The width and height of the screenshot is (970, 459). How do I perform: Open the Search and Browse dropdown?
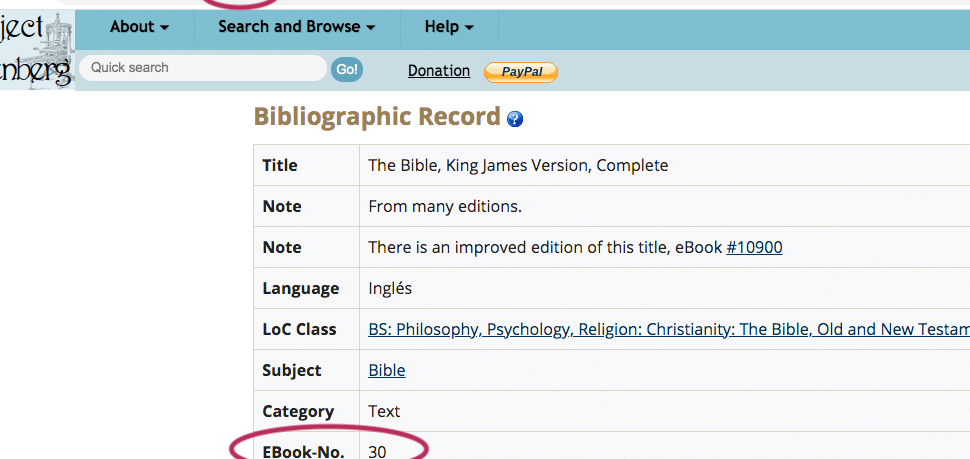[x=296, y=27]
